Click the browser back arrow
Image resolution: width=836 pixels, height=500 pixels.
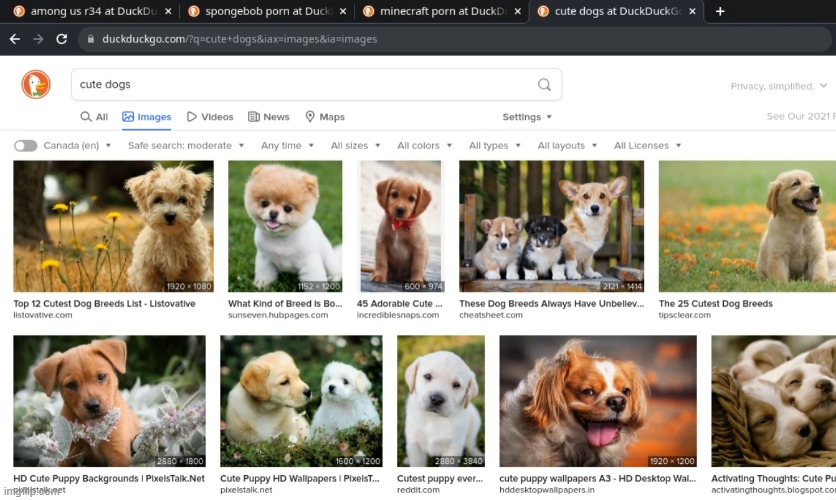click(14, 39)
